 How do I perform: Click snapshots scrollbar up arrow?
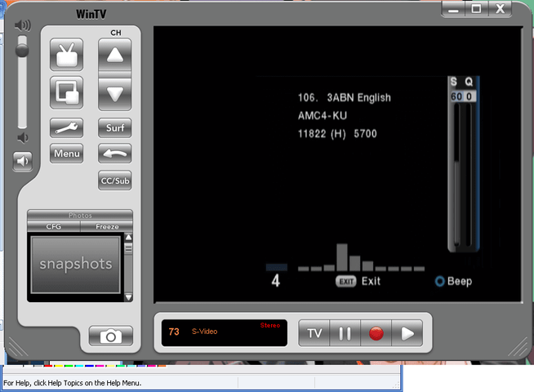[x=128, y=238]
